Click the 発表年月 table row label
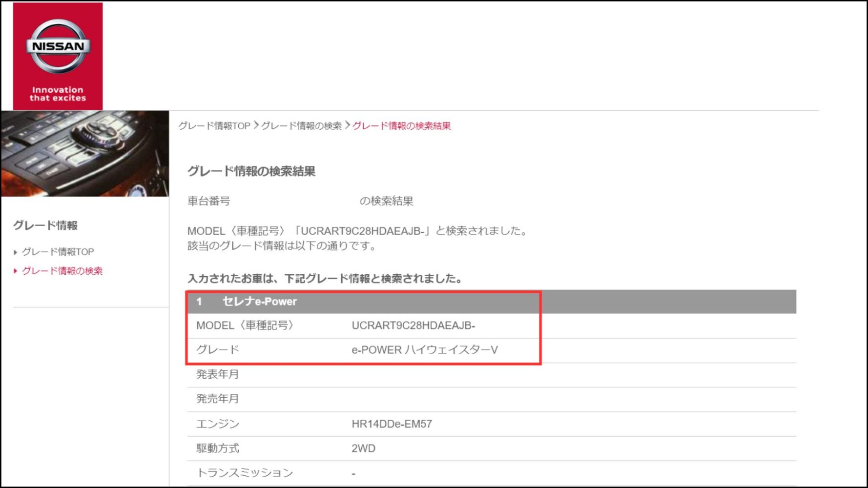This screenshot has height=488, width=868. click(218, 374)
